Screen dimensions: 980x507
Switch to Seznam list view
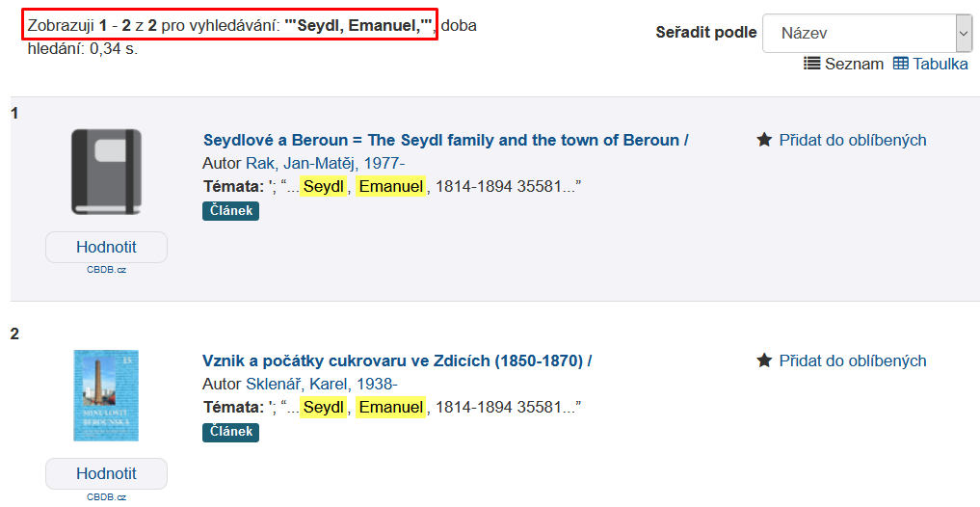tap(843, 64)
